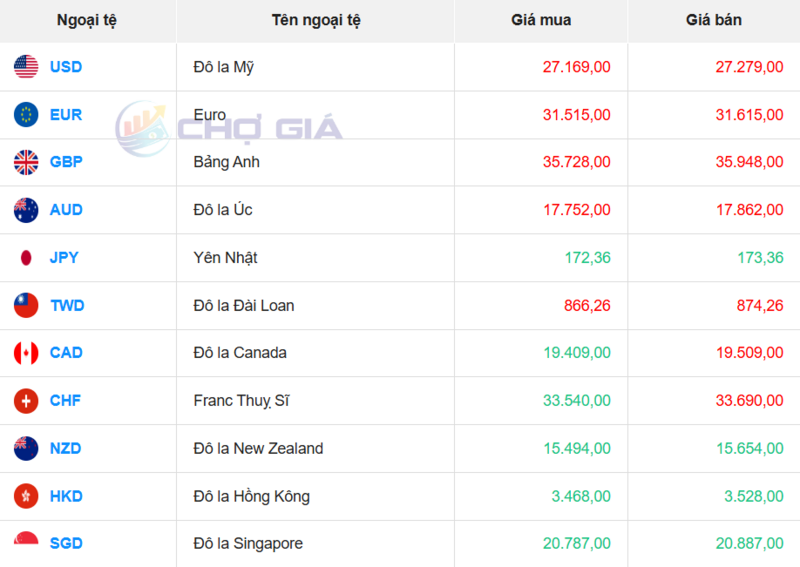Select the GBP currency code
The image size is (800, 567).
(66, 162)
